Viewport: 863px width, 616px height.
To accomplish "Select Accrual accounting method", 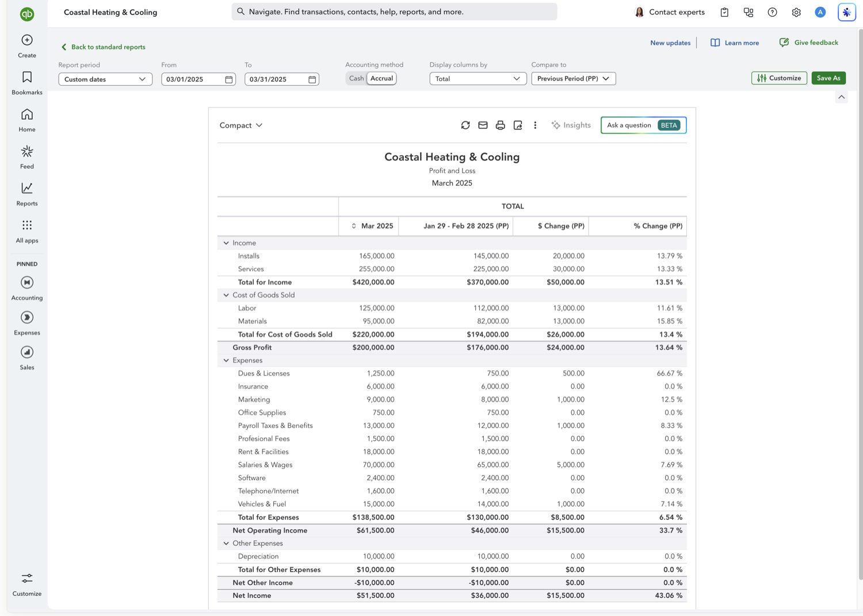I will click(381, 79).
